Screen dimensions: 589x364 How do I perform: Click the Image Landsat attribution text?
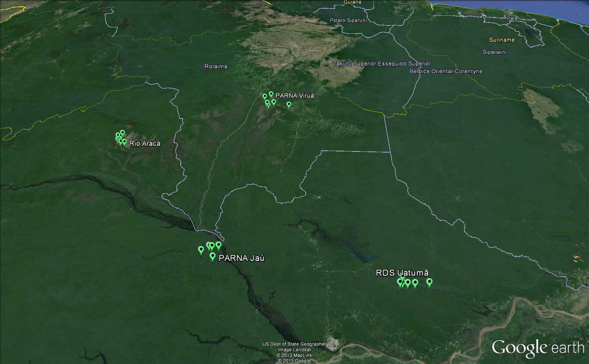click(294, 349)
